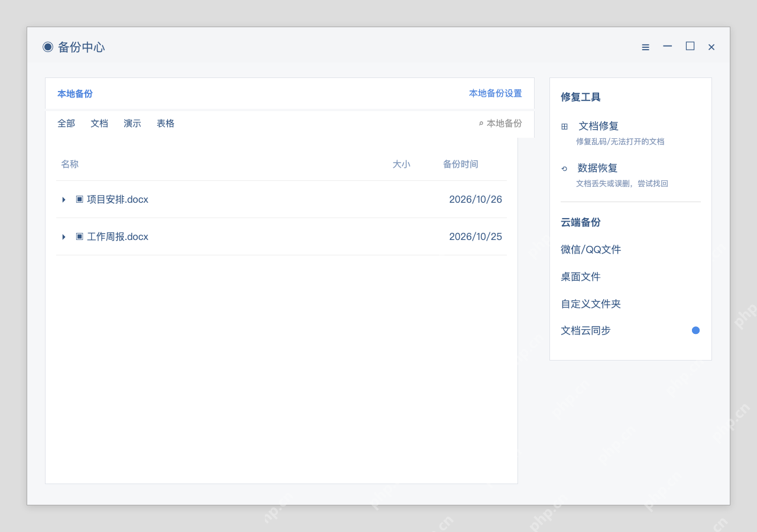Click the 文档修复 grid icon

[564, 126]
